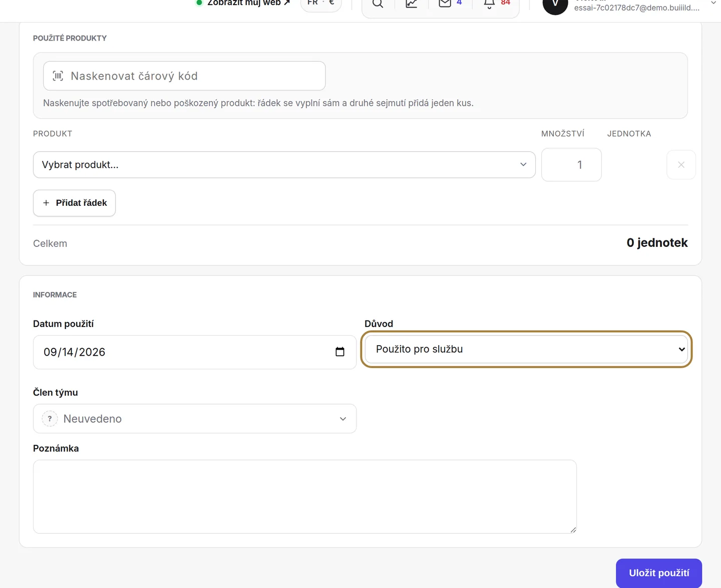The image size is (721, 588).
Task: Click inside the Poznámka text area
Action: [x=304, y=496]
